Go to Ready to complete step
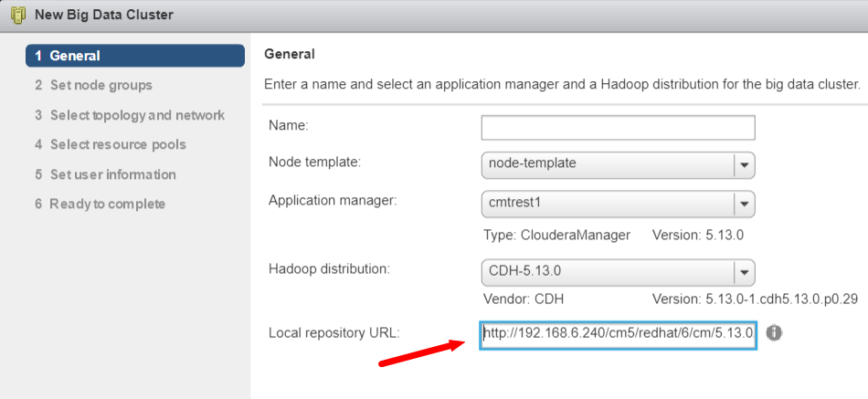The width and height of the screenshot is (868, 399). tap(100, 204)
